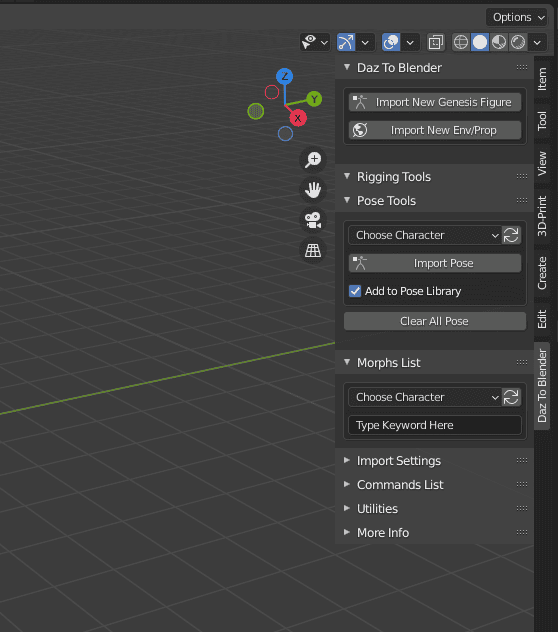
Task: Click the Type Keyword Here field
Action: (x=435, y=425)
